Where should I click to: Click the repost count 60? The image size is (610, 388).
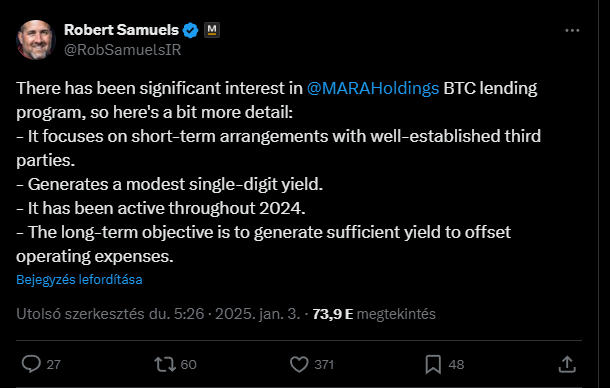[189, 365]
